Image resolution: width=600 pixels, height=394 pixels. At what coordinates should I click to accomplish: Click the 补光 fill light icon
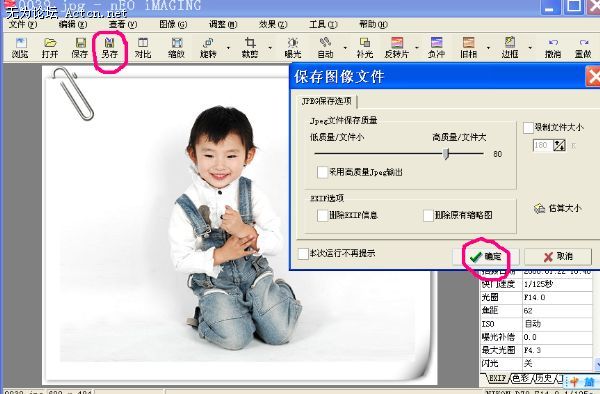point(365,47)
